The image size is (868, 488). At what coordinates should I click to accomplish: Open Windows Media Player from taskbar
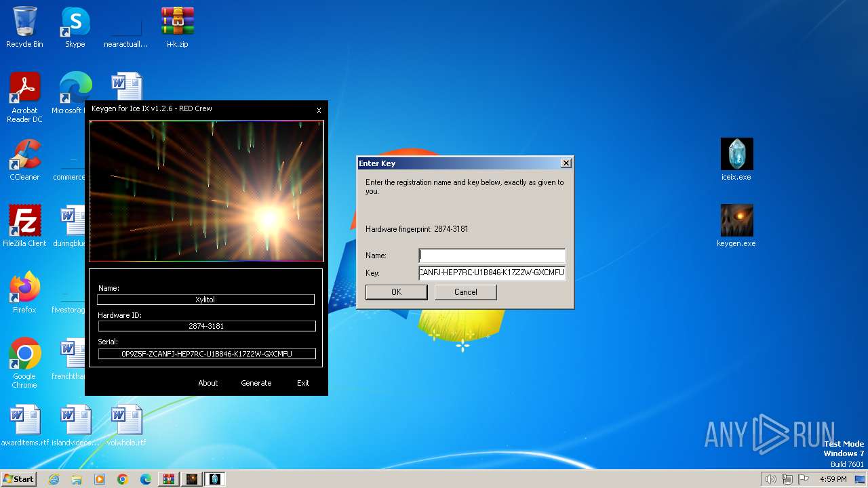pos(100,479)
